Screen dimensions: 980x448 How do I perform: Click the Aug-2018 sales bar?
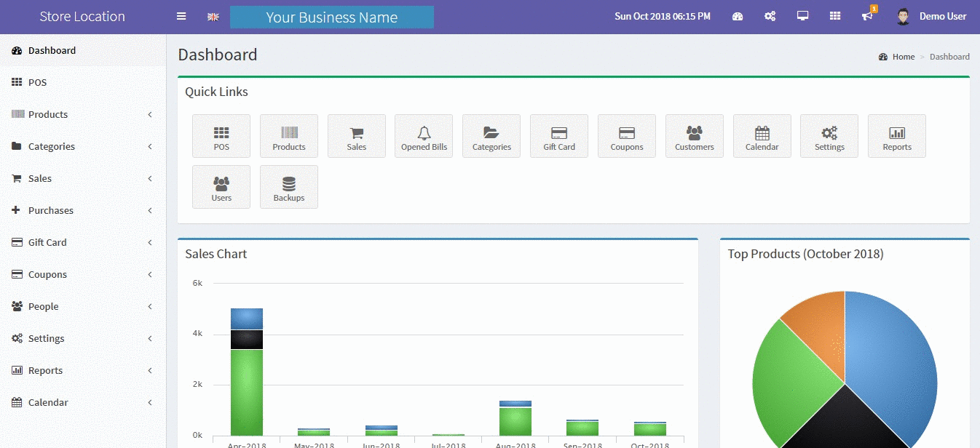click(x=515, y=418)
